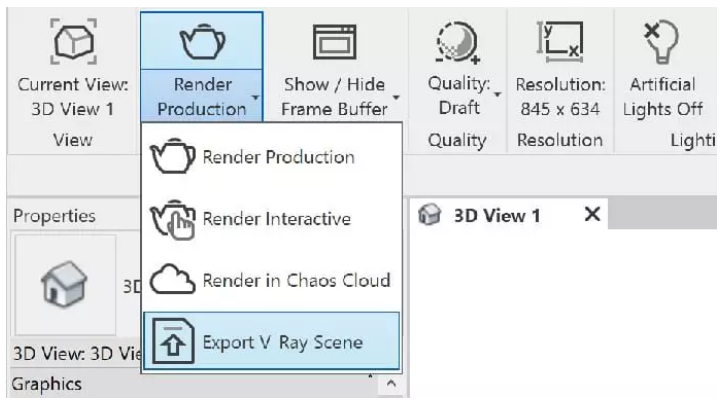Open the Quality Draft dropdown arrow

[x=497, y=93]
